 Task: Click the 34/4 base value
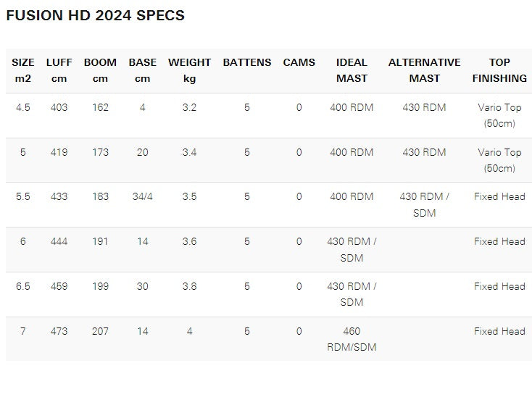pyautogui.click(x=143, y=197)
